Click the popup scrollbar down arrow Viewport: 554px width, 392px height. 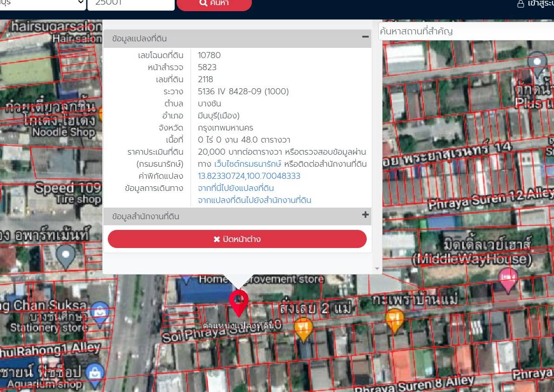coord(377,269)
